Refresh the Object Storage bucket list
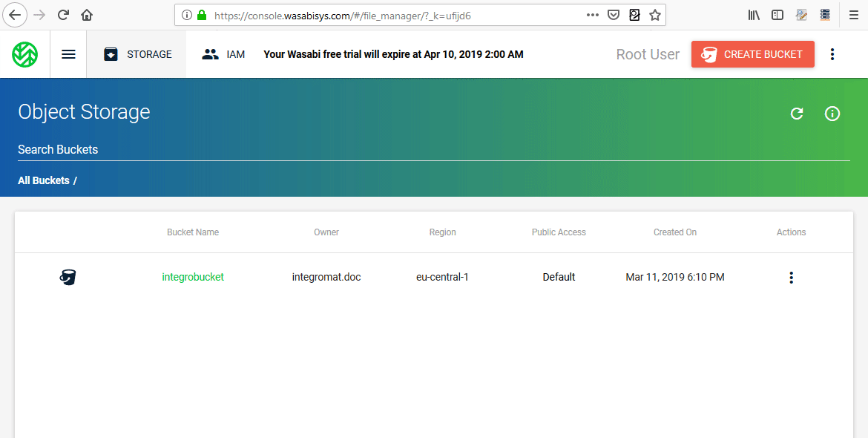This screenshot has height=438, width=868. [x=797, y=114]
